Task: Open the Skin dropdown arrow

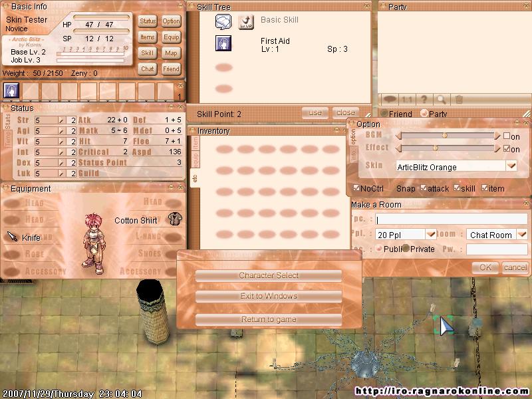Action: pos(511,166)
